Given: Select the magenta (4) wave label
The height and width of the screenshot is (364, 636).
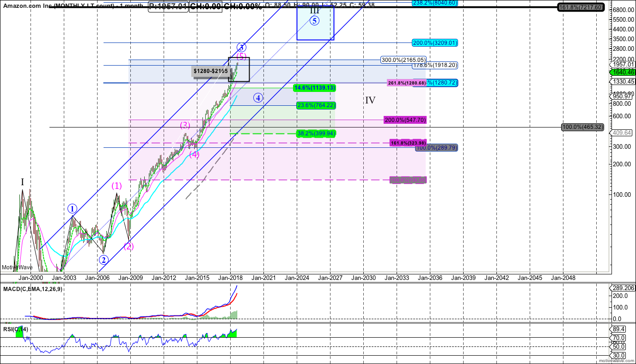Looking at the screenshot, I should (195, 154).
